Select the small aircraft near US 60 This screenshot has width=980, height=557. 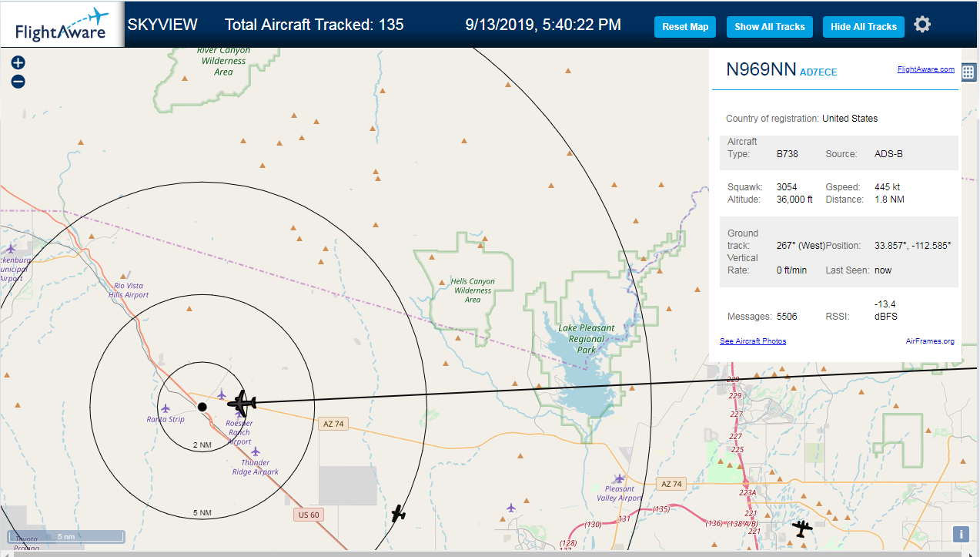398,513
